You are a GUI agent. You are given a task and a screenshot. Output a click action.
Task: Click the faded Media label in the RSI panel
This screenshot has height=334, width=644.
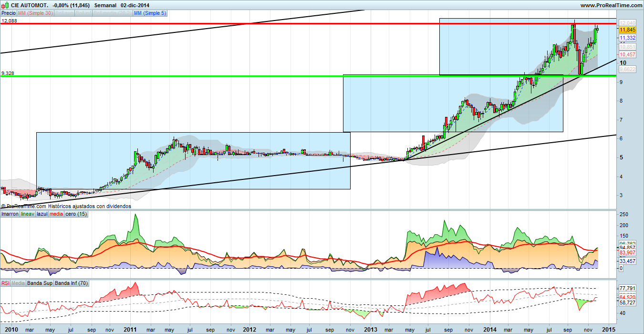18,283
